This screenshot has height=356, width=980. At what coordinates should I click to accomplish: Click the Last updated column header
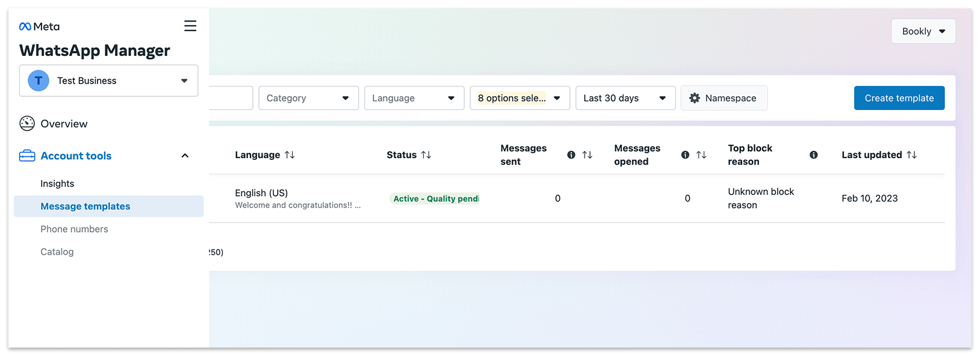point(872,155)
